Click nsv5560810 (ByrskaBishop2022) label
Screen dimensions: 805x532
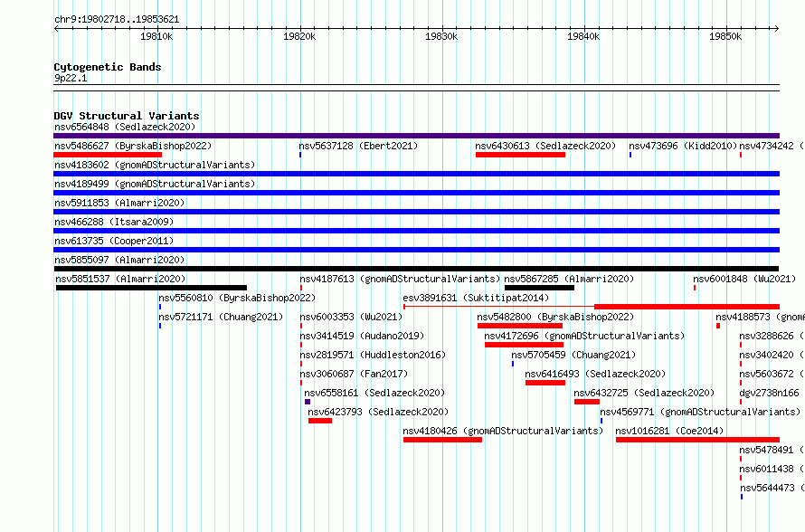pyautogui.click(x=237, y=298)
